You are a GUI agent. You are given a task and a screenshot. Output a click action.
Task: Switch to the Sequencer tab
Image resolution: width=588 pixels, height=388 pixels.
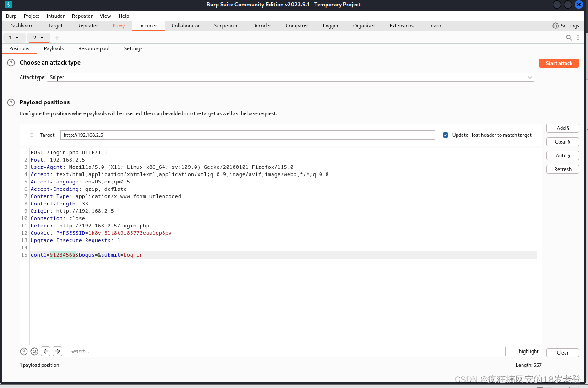(x=226, y=26)
